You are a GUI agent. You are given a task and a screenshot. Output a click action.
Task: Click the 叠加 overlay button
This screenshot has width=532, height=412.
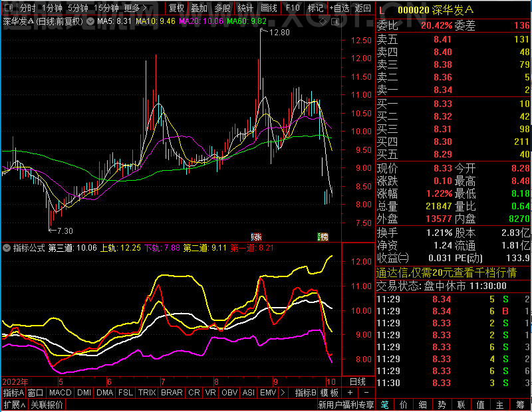pos(199,8)
